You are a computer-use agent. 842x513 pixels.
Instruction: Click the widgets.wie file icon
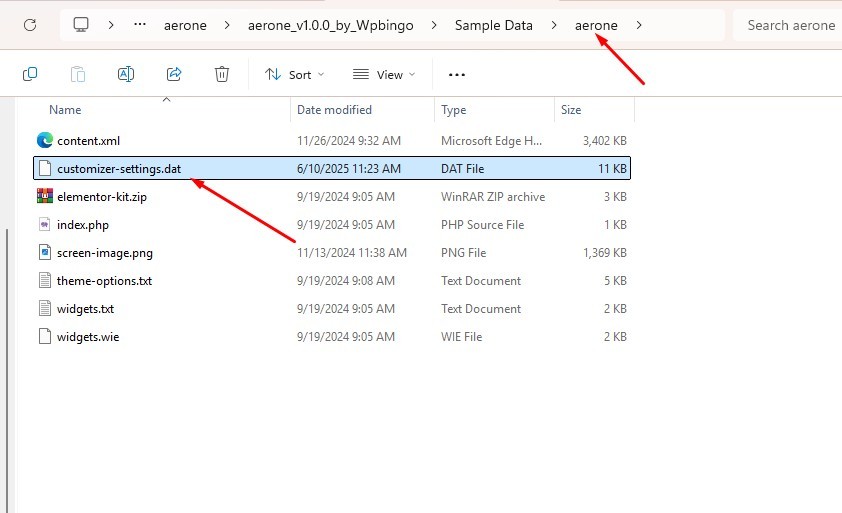point(45,336)
